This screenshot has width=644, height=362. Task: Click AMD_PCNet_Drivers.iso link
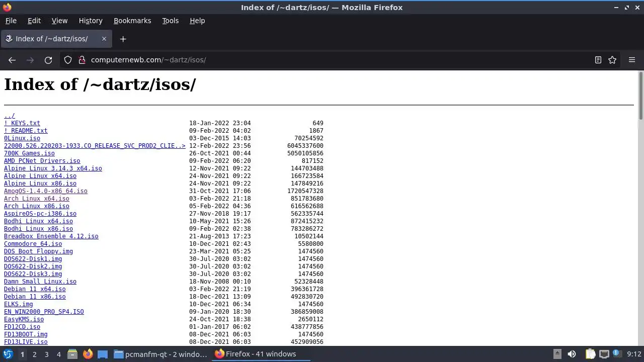(42, 161)
